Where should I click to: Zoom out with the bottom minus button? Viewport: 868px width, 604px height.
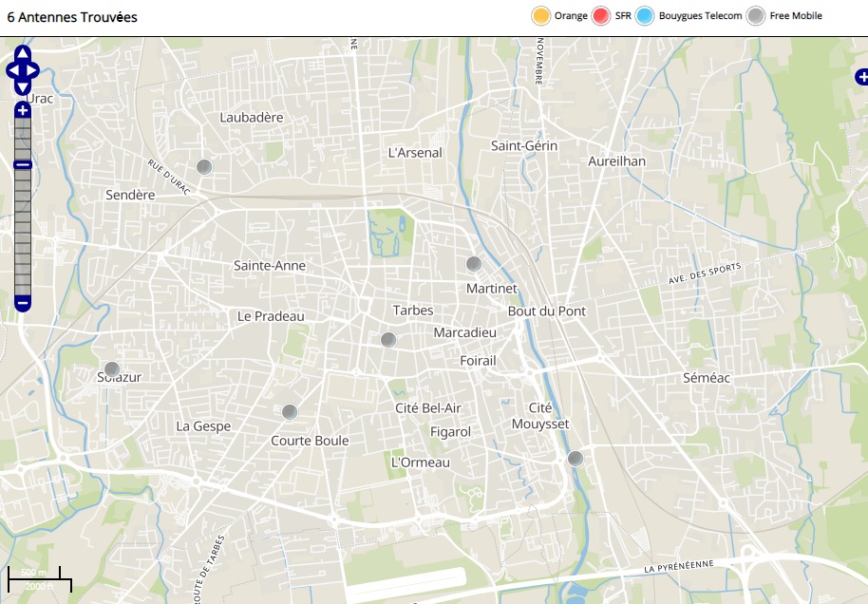click(x=23, y=304)
